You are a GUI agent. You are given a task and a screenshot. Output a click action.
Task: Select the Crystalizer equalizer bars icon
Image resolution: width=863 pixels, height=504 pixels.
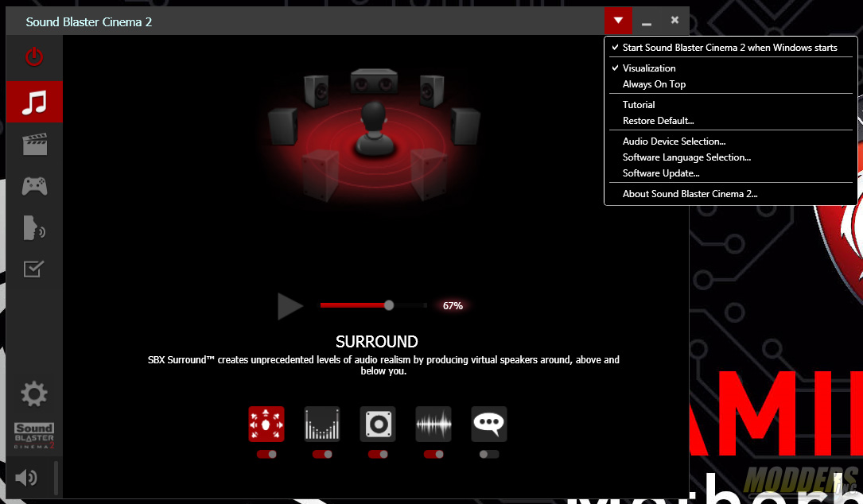tap(322, 425)
